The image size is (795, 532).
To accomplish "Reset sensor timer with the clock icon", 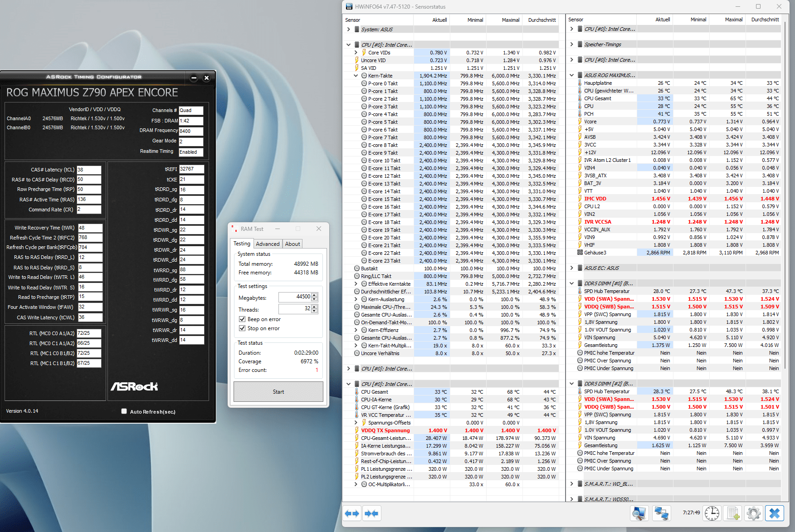I will pyautogui.click(x=712, y=513).
